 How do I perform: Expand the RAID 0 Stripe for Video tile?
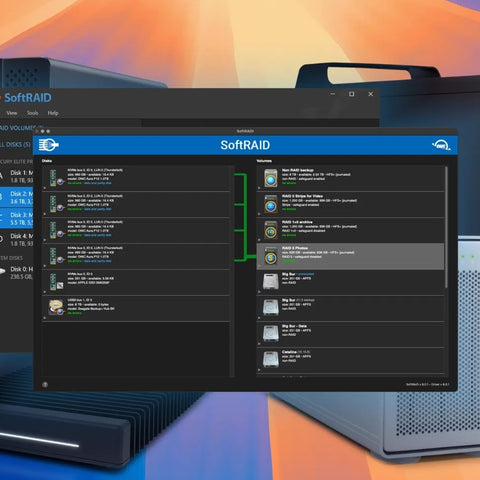click(x=259, y=214)
